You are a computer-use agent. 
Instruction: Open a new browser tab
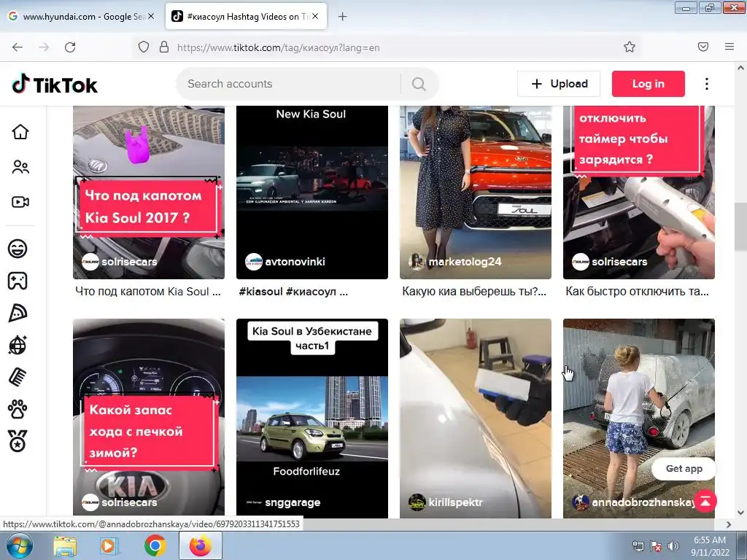pyautogui.click(x=343, y=17)
